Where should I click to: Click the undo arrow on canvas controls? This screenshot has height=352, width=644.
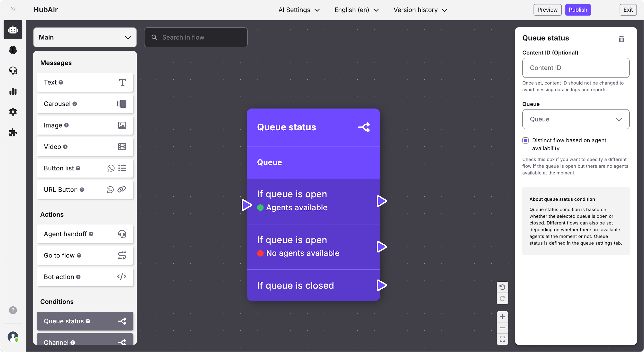(x=502, y=287)
